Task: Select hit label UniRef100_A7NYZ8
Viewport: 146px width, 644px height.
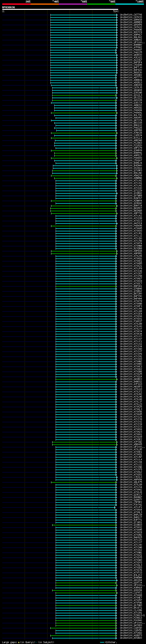Action: click(x=131, y=133)
